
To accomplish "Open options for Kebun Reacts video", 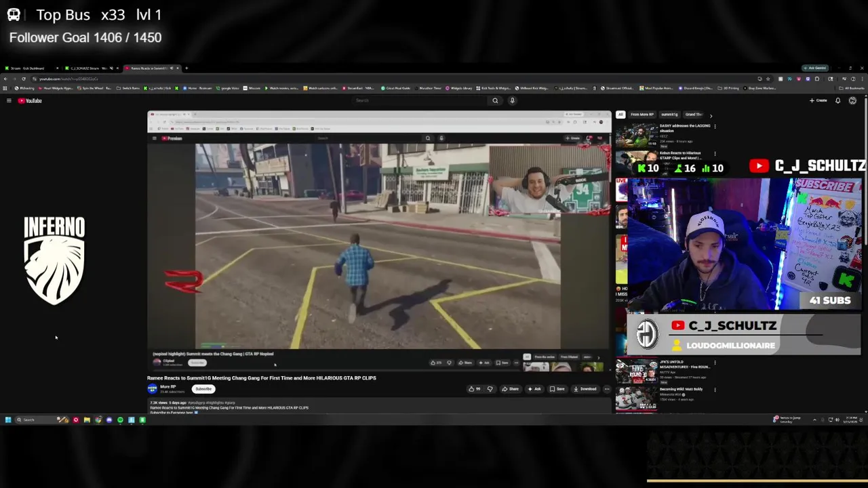I will click(715, 153).
